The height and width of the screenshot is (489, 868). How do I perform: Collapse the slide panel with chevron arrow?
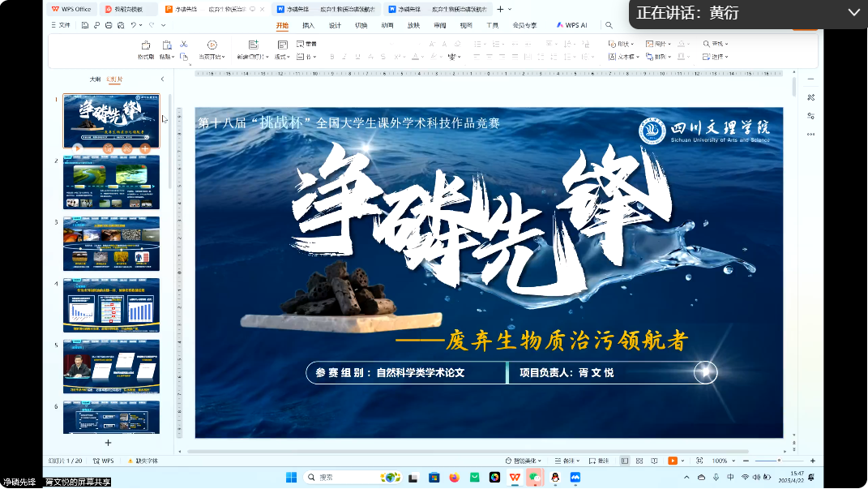(162, 79)
